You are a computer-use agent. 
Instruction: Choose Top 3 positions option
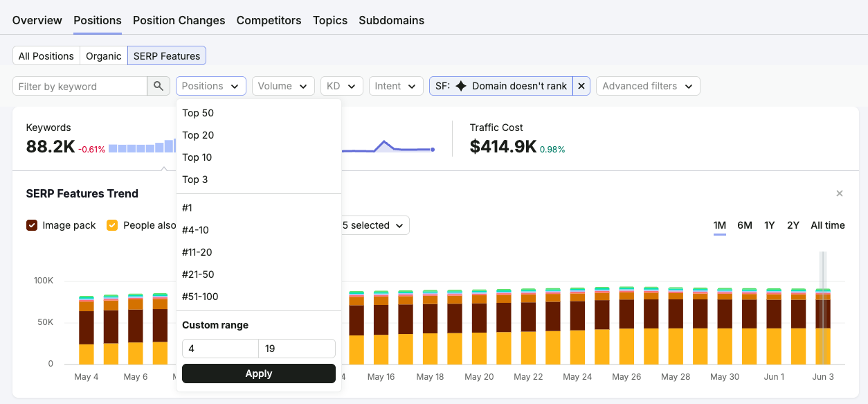pyautogui.click(x=259, y=179)
